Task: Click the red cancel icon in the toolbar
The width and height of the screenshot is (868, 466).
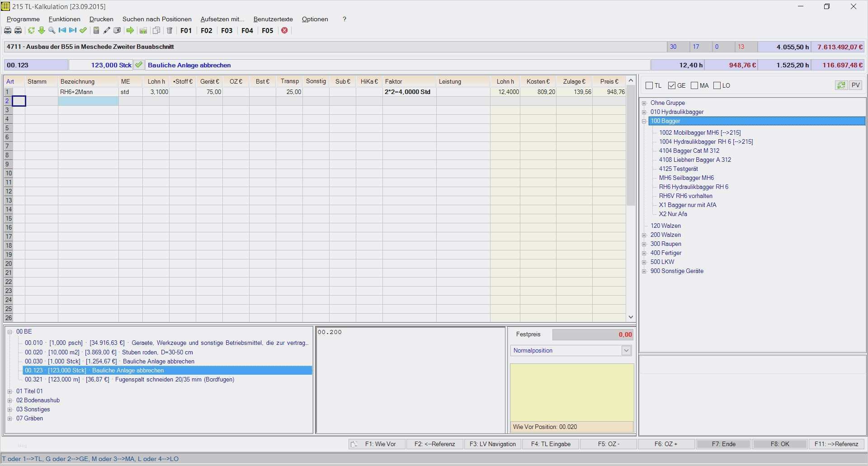Action: tap(284, 30)
